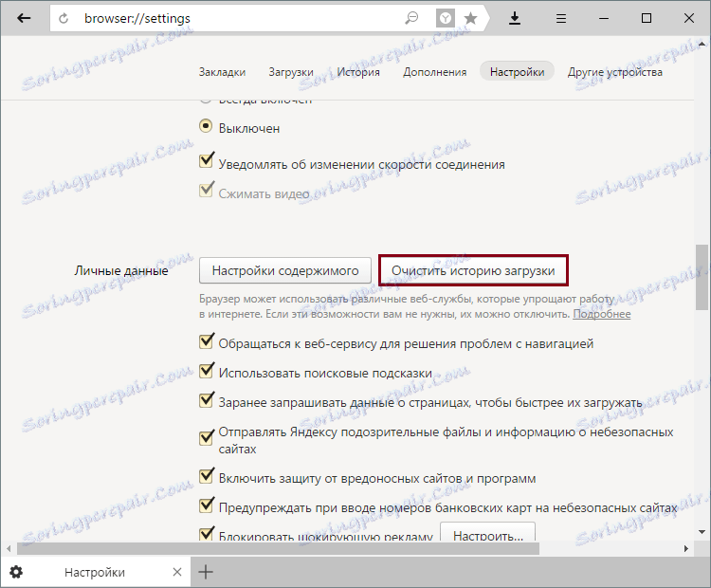This screenshot has height=588, width=711.
Task: Click the Yandex protect icon in the address bar
Action: tap(446, 18)
